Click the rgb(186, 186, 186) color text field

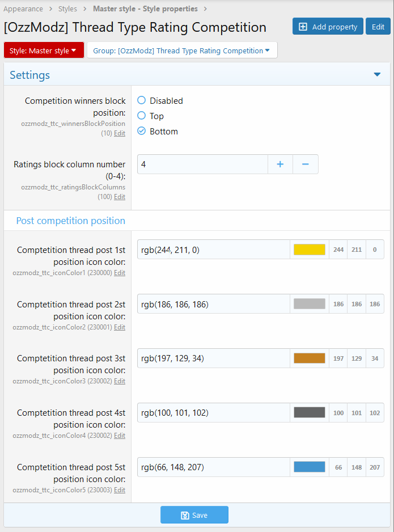coord(214,303)
